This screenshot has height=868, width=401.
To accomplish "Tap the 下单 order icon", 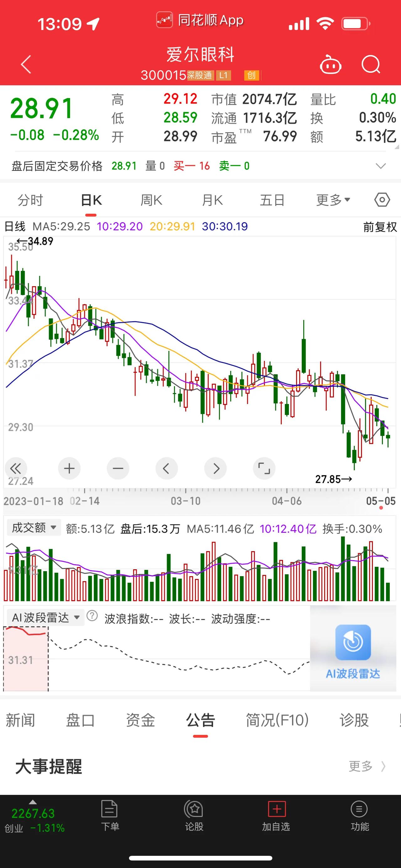I will 110,816.
